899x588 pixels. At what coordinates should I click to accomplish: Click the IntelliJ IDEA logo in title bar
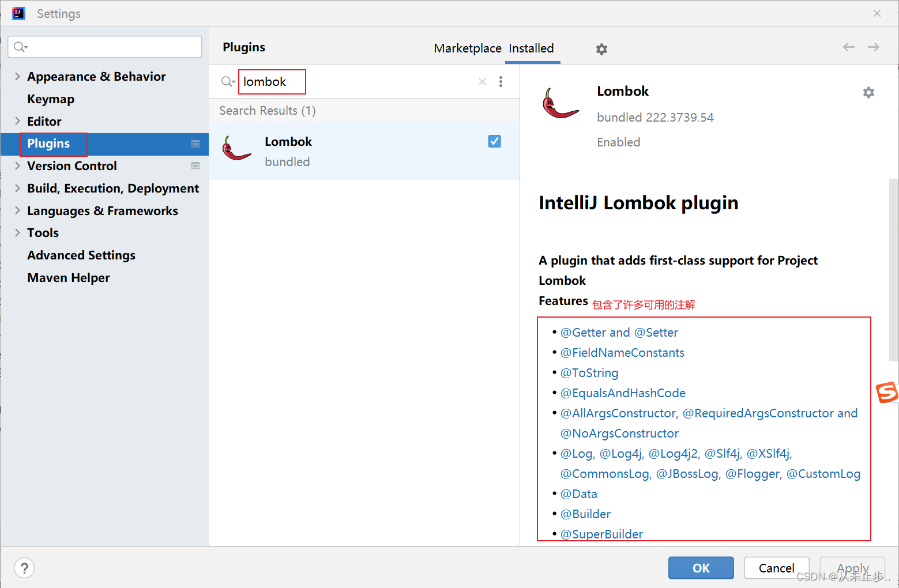(18, 13)
